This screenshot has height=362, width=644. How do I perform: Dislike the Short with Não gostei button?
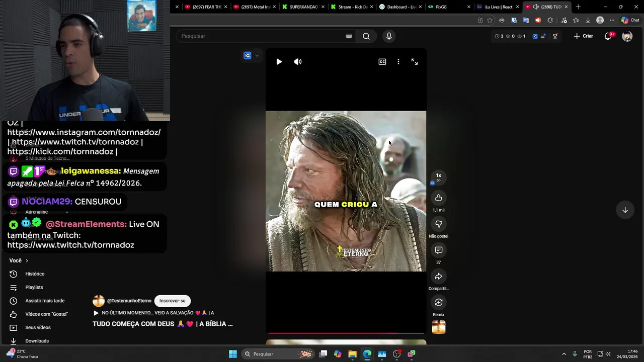point(439,224)
